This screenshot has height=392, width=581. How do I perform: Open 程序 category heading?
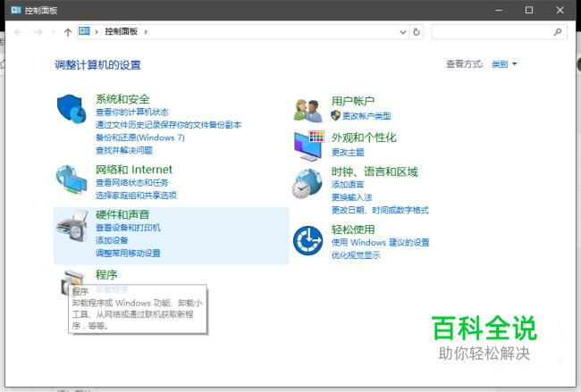(x=106, y=275)
